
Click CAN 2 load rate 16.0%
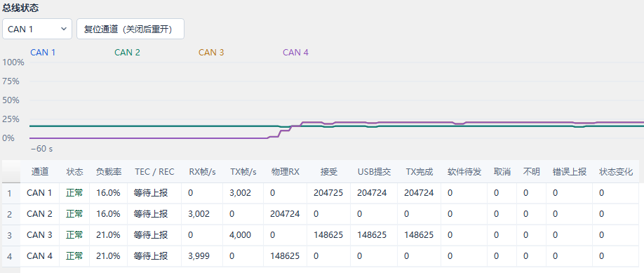108,214
